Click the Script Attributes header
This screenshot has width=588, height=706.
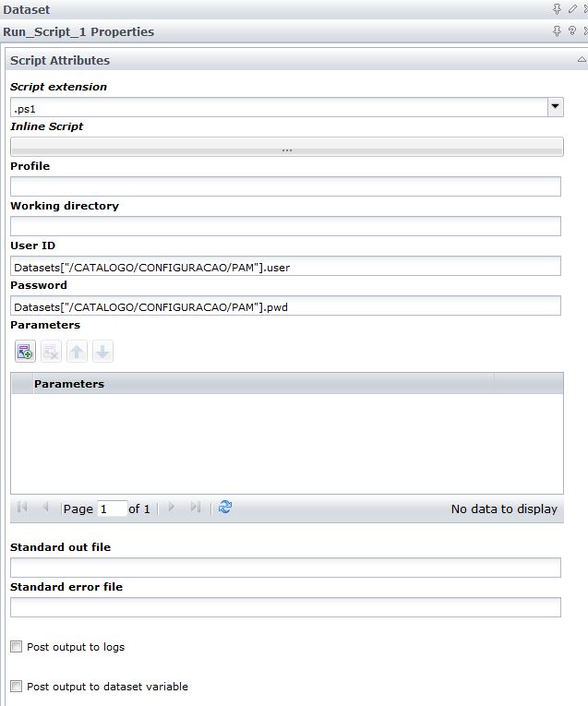[x=296, y=60]
